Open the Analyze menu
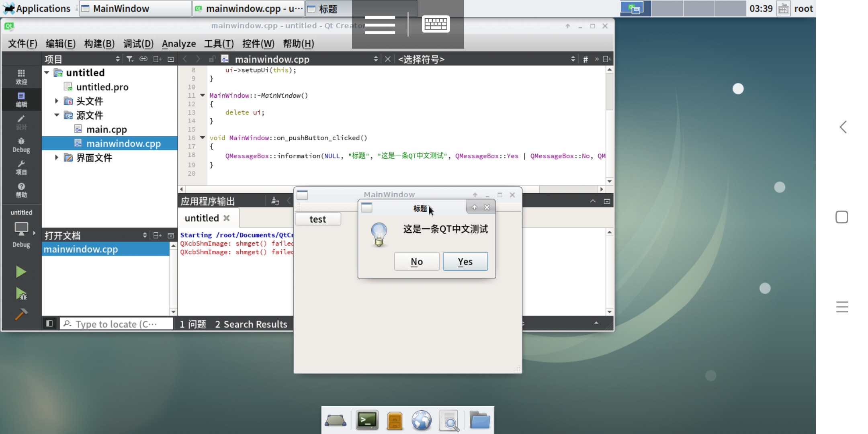This screenshot has height=434, width=868. (x=179, y=43)
